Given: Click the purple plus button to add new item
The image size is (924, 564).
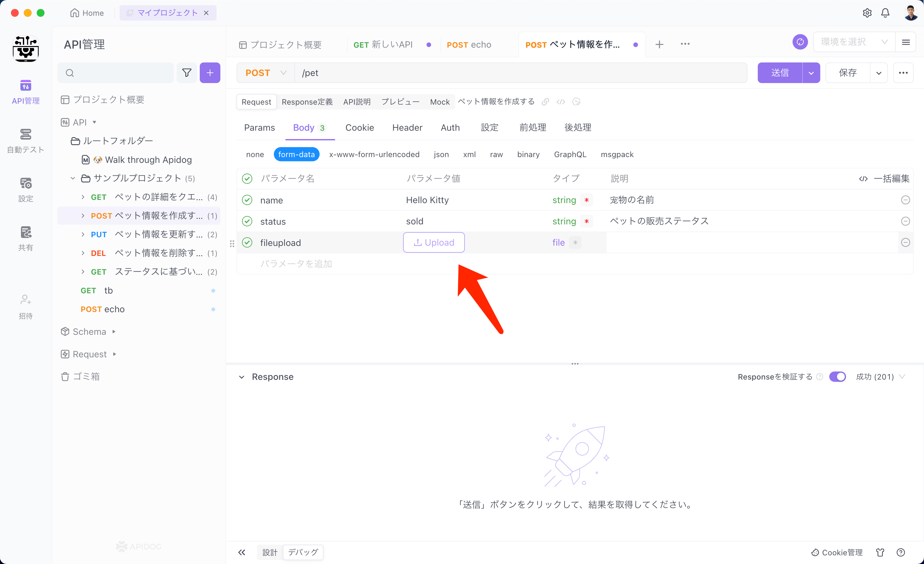Looking at the screenshot, I should coord(210,73).
